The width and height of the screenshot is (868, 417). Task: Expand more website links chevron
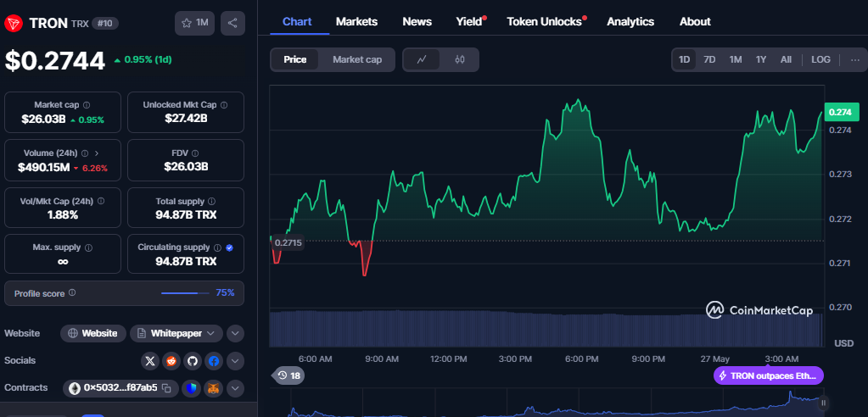[x=235, y=333]
